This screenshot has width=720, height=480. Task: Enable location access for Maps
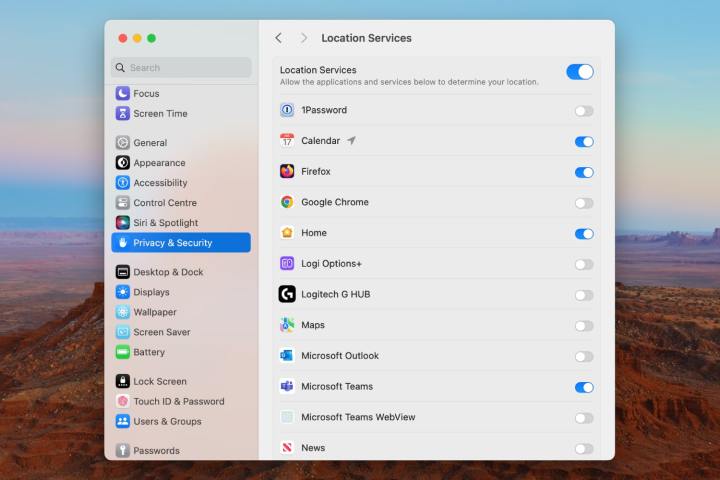pyautogui.click(x=584, y=326)
